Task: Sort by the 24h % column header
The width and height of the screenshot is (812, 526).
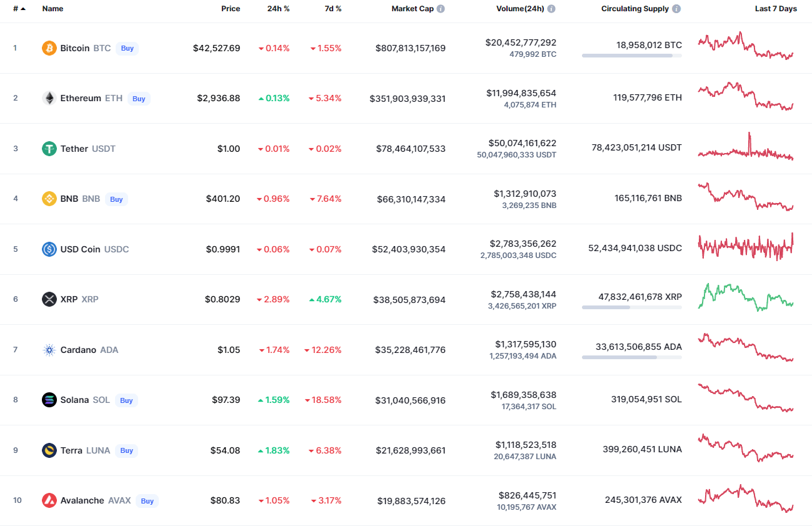Action: (278, 9)
